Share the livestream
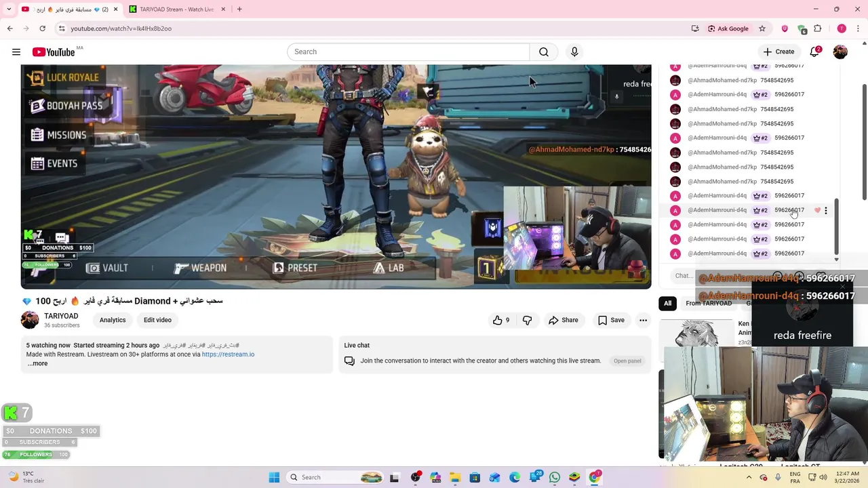868x488 pixels. pos(564,320)
